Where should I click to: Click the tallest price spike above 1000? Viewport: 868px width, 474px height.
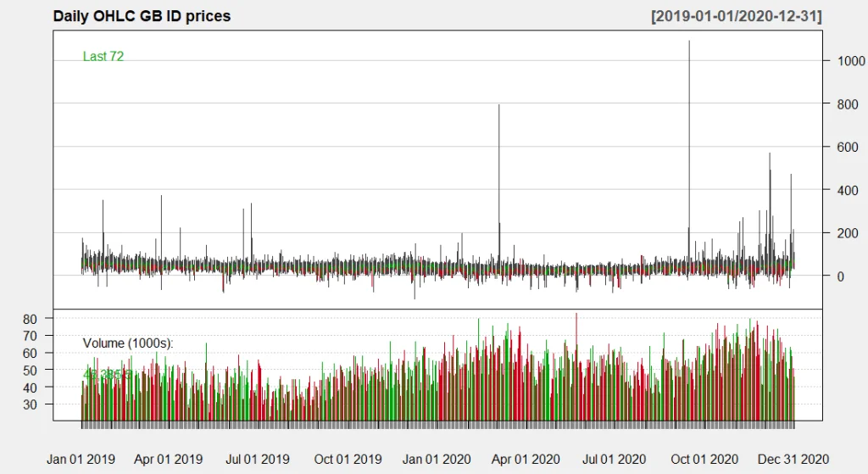click(689, 51)
